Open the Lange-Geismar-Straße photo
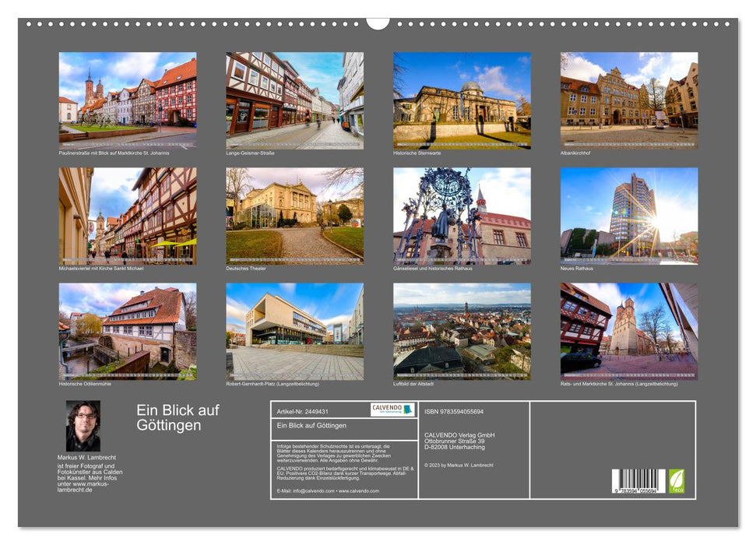Viewport: 756px width, 545px height. tap(294, 100)
